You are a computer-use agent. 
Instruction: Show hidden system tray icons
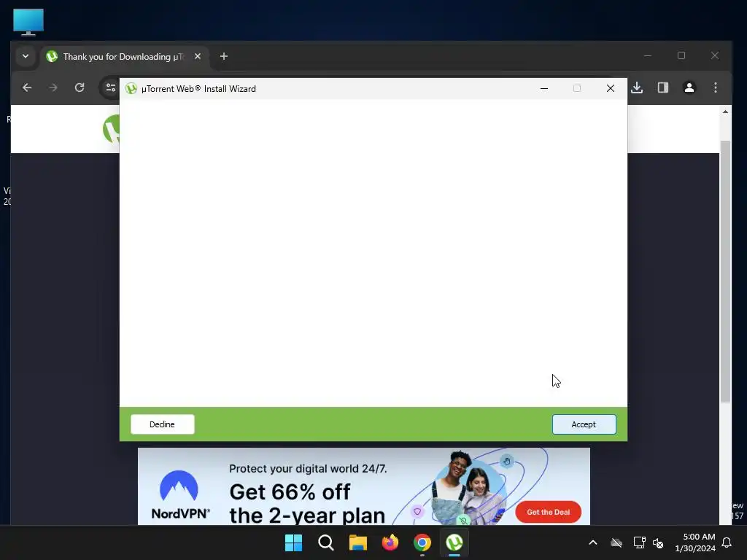pyautogui.click(x=593, y=542)
